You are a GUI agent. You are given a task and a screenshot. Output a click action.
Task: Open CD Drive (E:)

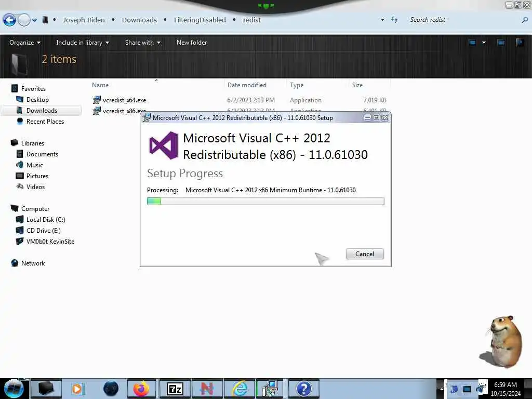(x=44, y=230)
